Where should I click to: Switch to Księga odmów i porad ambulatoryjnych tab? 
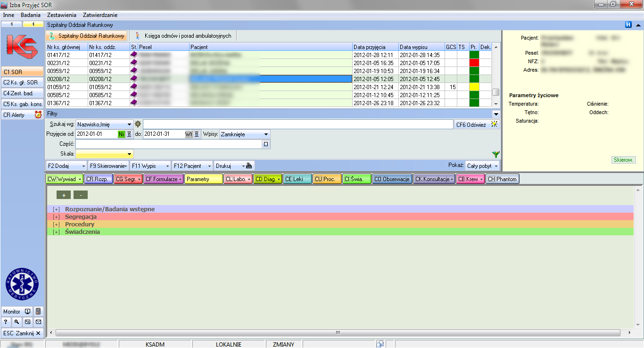point(183,36)
